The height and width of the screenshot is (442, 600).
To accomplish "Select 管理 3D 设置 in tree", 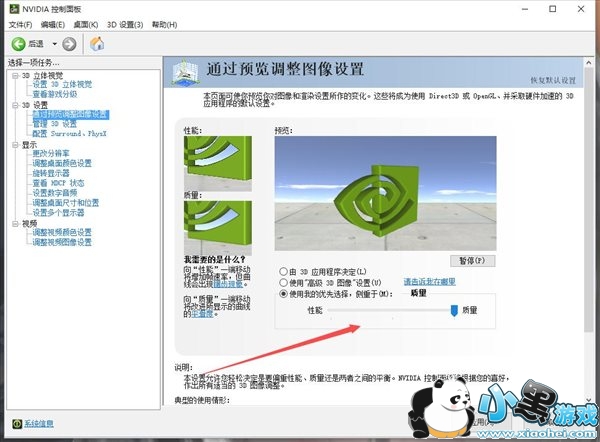I will (x=55, y=124).
